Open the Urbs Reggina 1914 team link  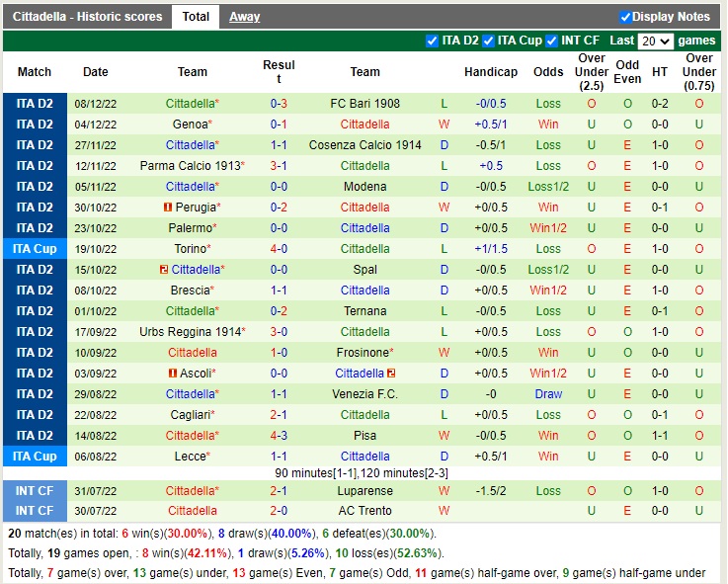(190, 332)
